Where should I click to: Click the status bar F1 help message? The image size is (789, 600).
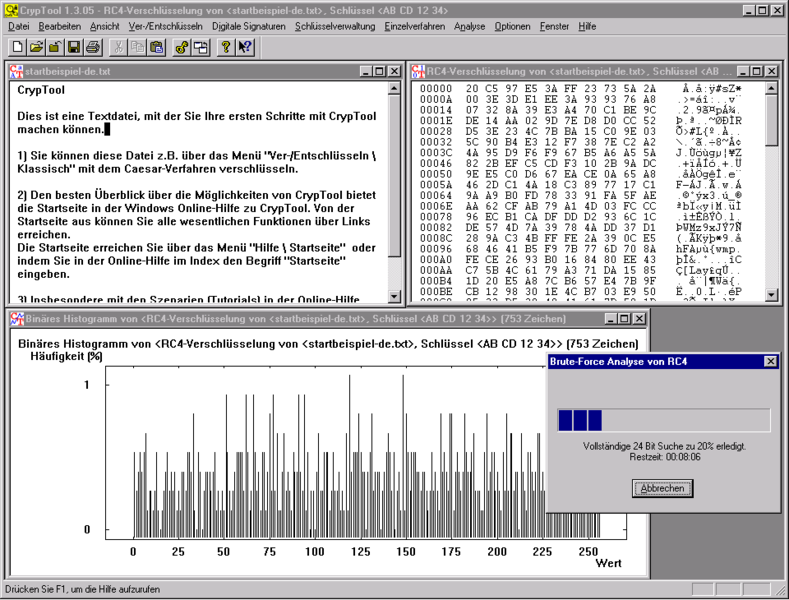coord(83,589)
